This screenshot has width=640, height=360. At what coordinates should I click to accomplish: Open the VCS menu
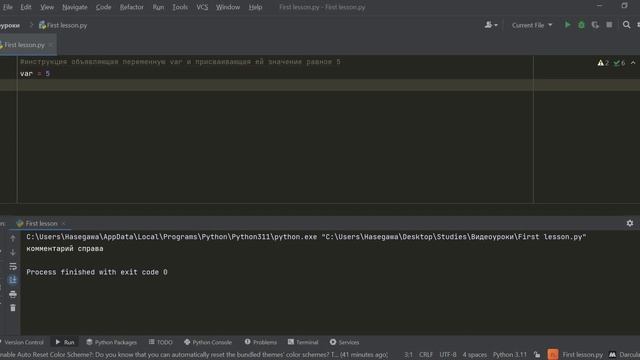coord(202,7)
